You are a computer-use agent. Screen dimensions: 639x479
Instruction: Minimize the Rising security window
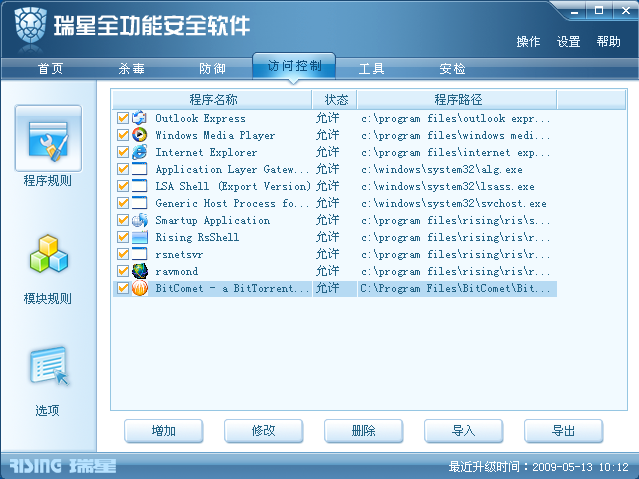575,11
